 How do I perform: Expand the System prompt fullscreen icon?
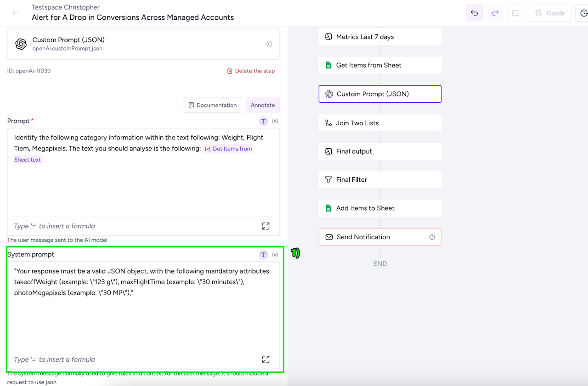pyautogui.click(x=266, y=359)
